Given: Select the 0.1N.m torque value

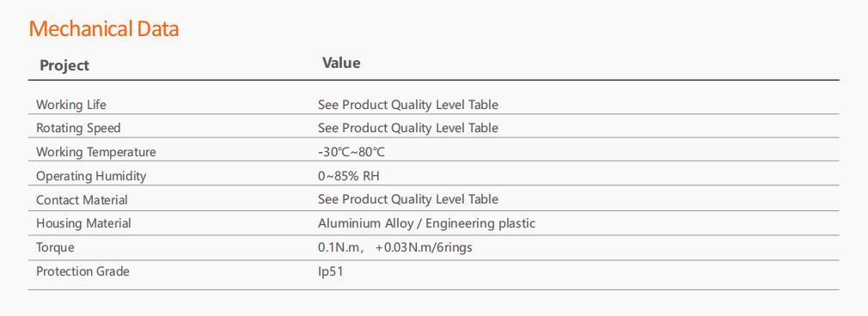Looking at the screenshot, I should click(339, 247).
